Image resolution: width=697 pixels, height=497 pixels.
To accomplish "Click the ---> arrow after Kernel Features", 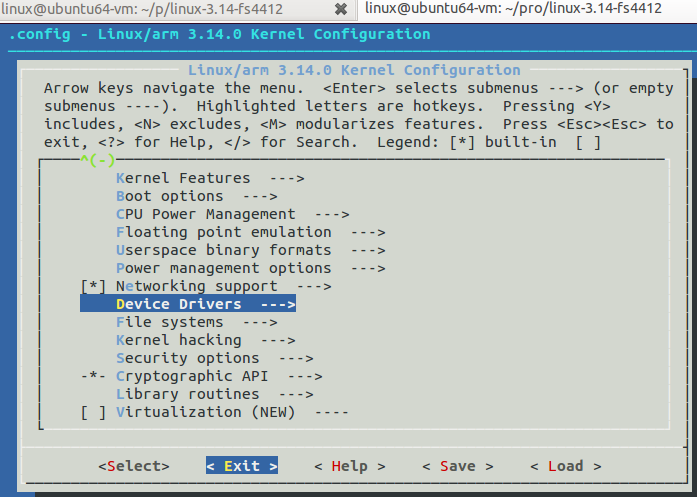I will pos(287,179).
